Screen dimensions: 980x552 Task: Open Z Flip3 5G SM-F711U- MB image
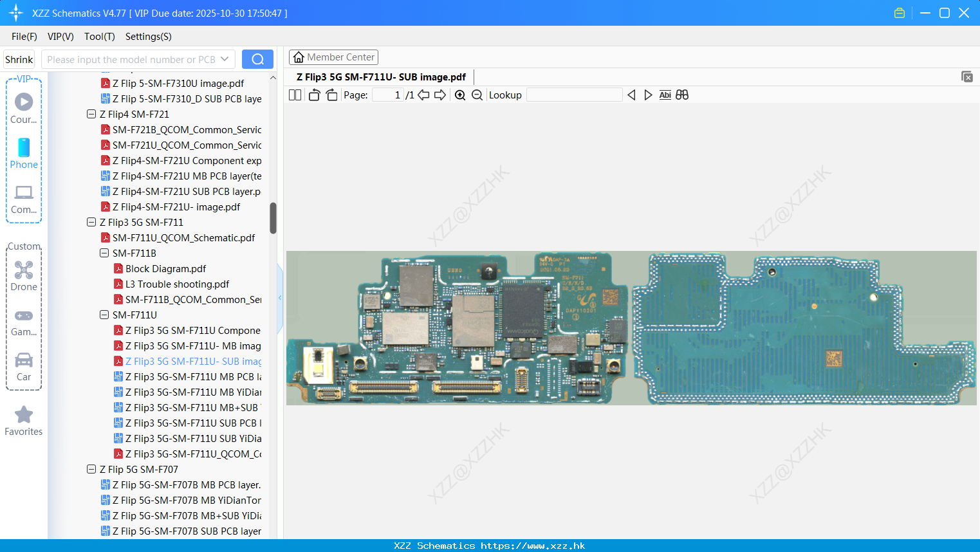[x=193, y=345]
